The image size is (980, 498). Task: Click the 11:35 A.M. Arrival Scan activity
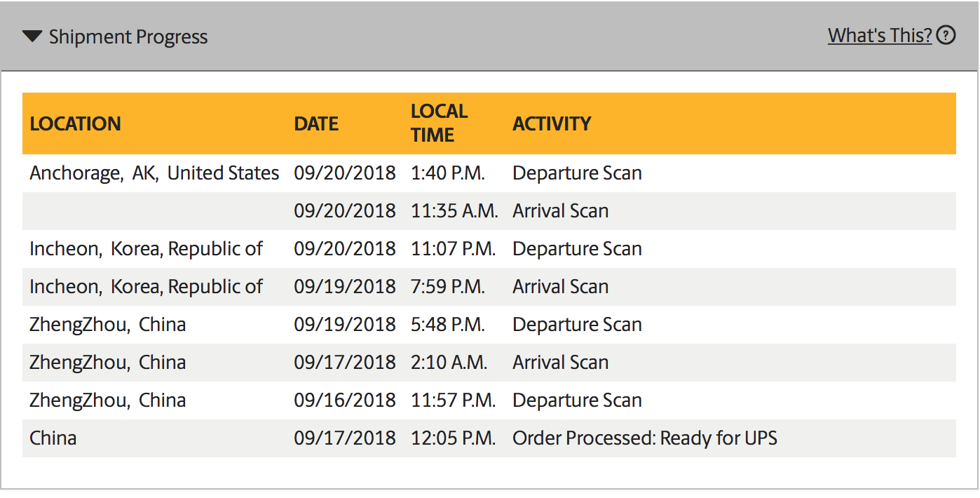(x=560, y=211)
